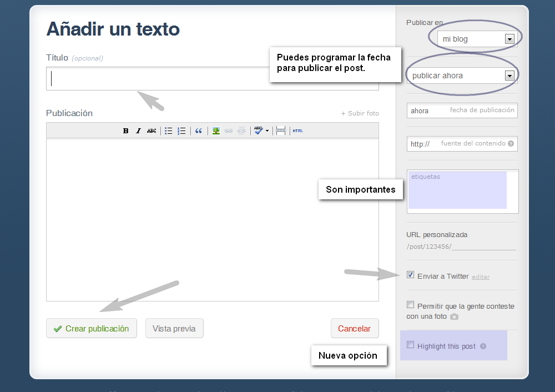Image resolution: width=555 pixels, height=392 pixels.
Task: Click the '+ Subir foto' link
Action: (360, 113)
